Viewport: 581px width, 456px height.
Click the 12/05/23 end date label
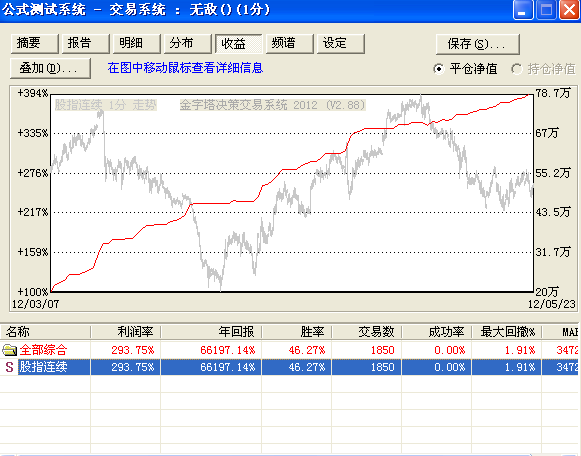click(552, 304)
